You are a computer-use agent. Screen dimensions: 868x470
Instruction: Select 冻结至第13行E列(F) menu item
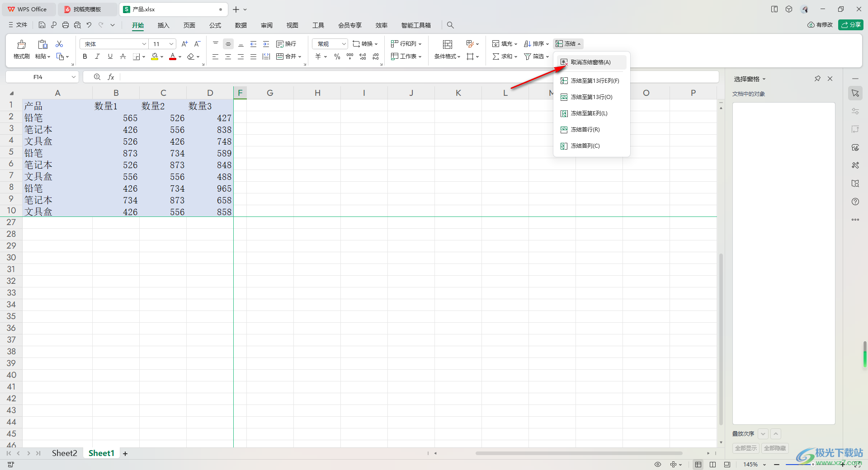[591, 81]
